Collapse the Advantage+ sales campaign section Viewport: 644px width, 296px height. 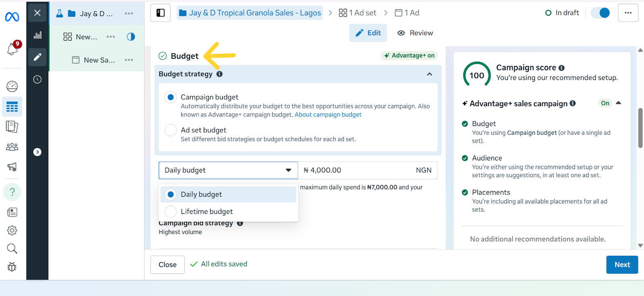coord(619,103)
